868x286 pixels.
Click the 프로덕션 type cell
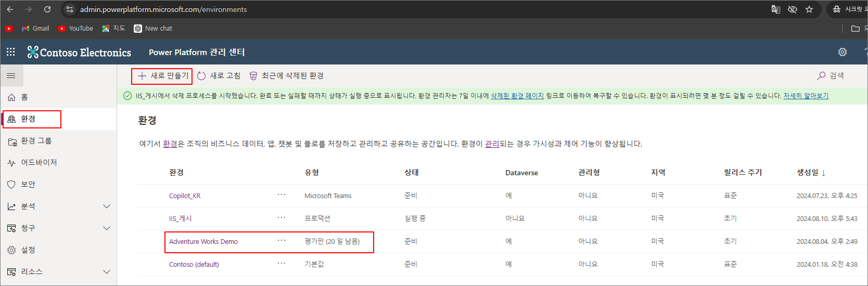[x=317, y=218]
